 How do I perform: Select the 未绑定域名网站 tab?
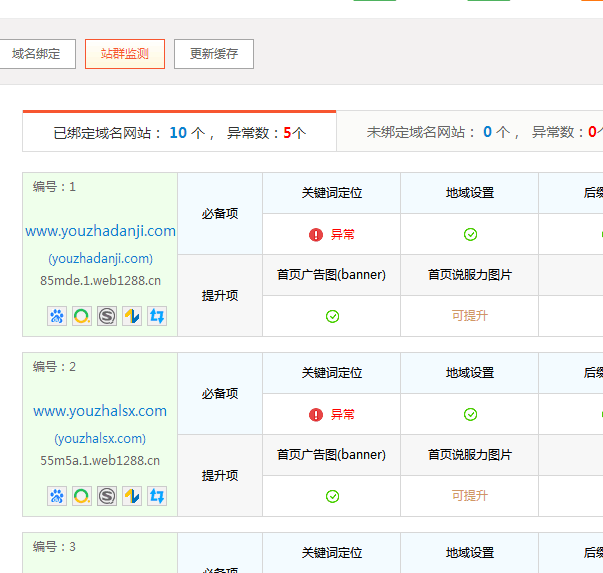[x=470, y=132]
